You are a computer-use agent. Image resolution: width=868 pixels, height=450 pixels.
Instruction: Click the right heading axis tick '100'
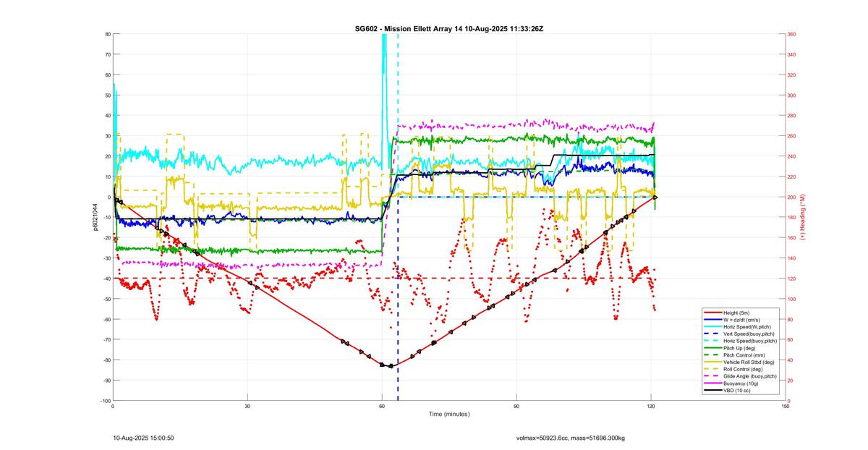[x=792, y=299]
